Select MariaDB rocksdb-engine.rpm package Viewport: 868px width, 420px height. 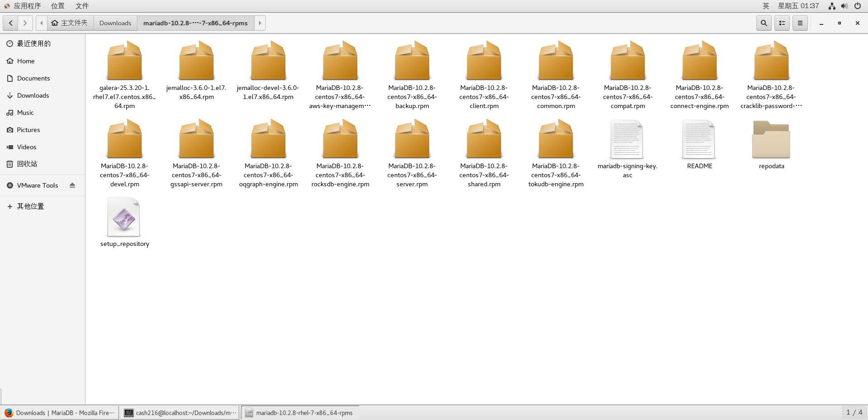[x=340, y=153]
